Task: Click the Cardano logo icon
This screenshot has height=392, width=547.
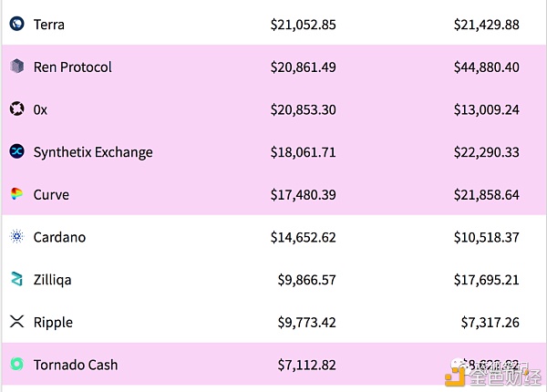Action: 16,237
